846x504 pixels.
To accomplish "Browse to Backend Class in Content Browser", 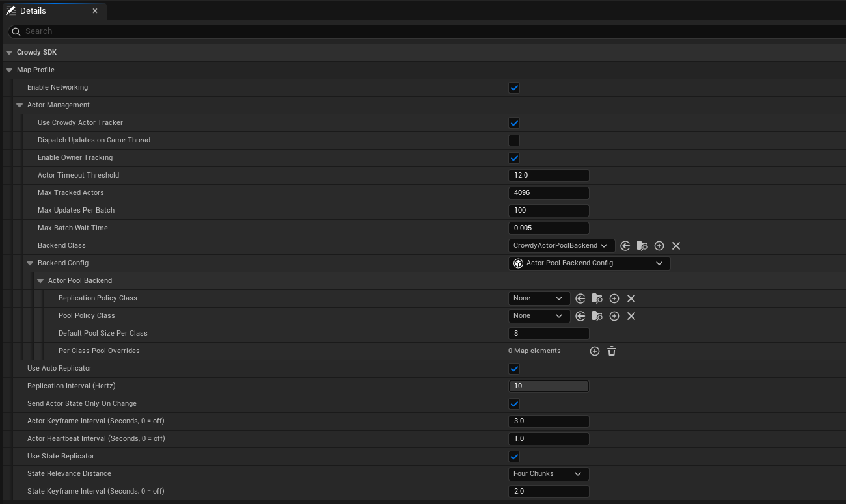I will point(642,246).
